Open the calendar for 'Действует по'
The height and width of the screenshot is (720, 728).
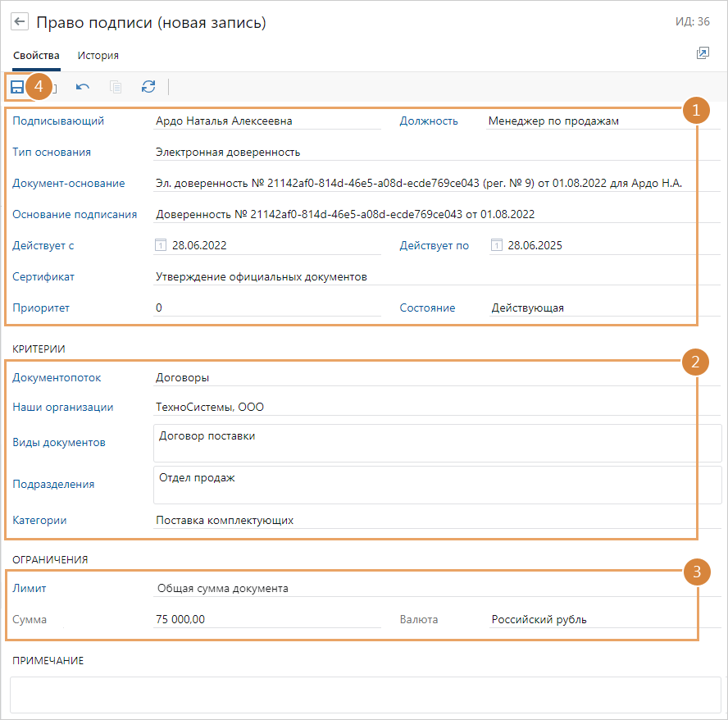pos(496,245)
